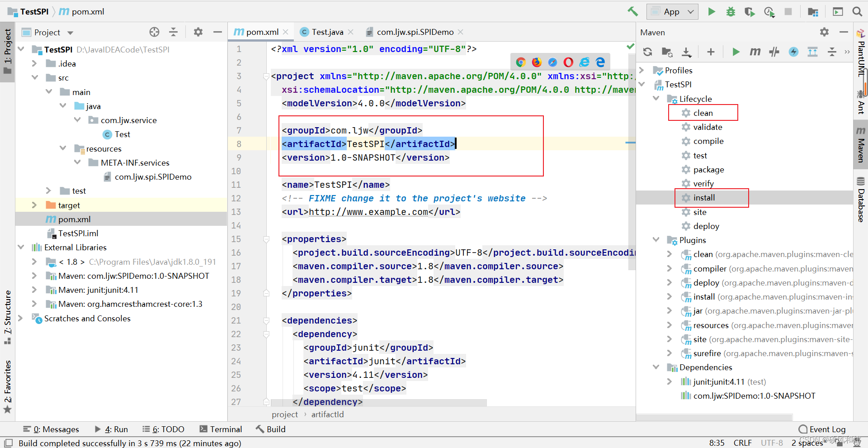Download Maven sources and documentation
The width and height of the screenshot is (868, 448).
(x=687, y=52)
